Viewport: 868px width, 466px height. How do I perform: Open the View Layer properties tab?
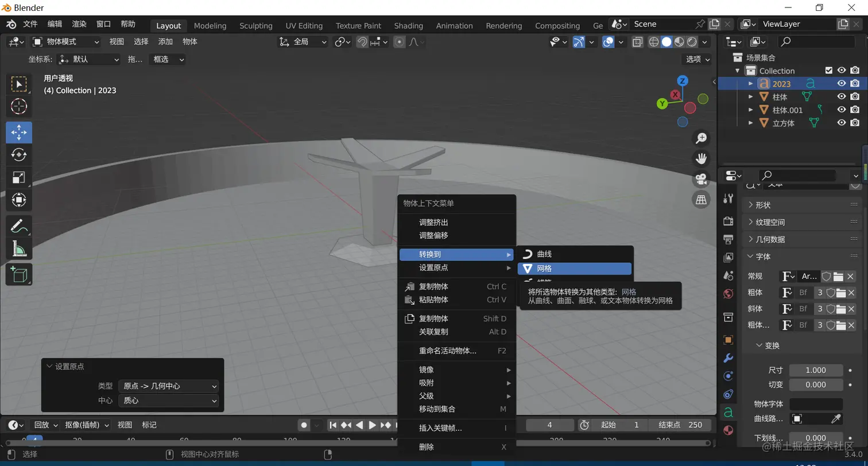click(x=728, y=258)
